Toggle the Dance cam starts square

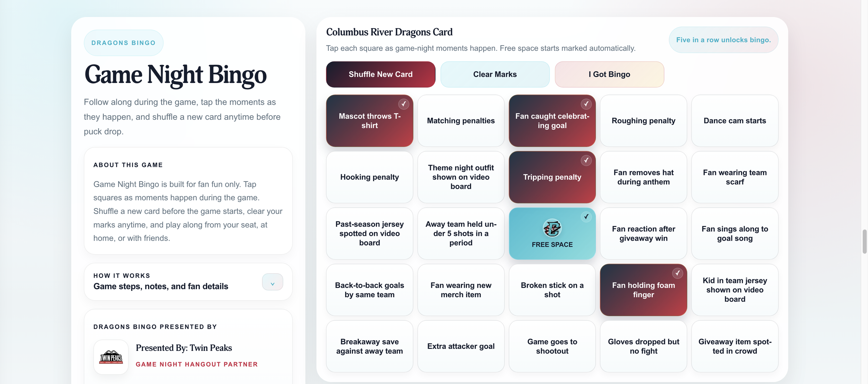coord(735,121)
